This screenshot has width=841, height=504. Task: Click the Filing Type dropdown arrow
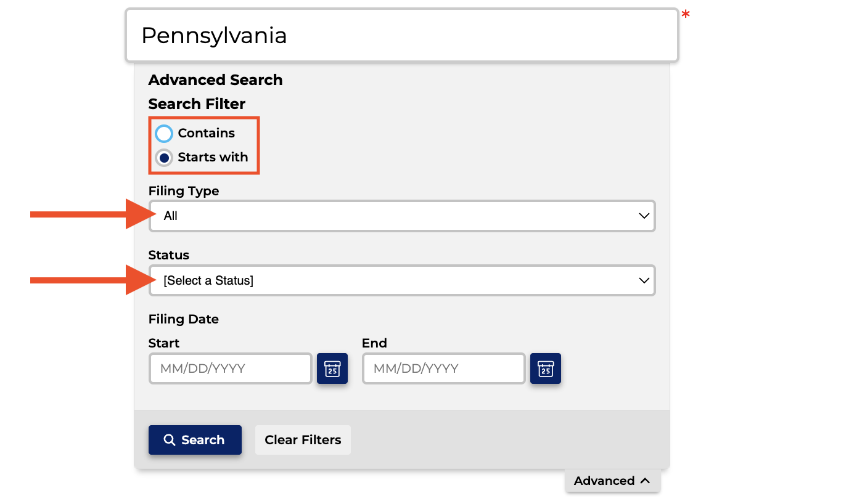click(644, 216)
